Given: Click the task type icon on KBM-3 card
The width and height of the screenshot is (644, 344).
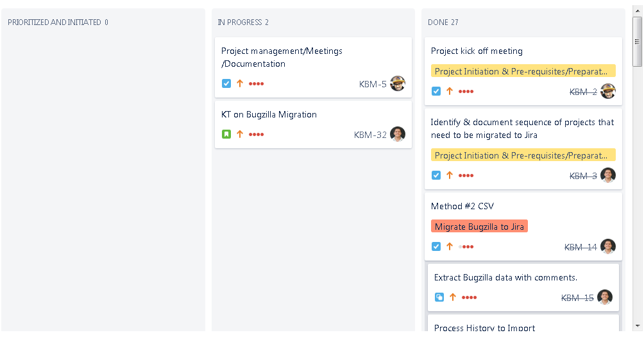Looking at the screenshot, I should tap(436, 175).
